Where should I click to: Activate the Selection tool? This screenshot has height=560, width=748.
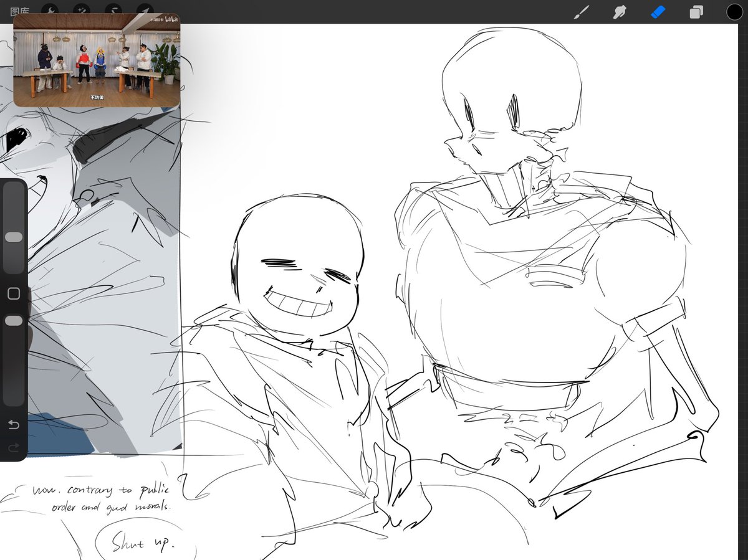tap(113, 11)
